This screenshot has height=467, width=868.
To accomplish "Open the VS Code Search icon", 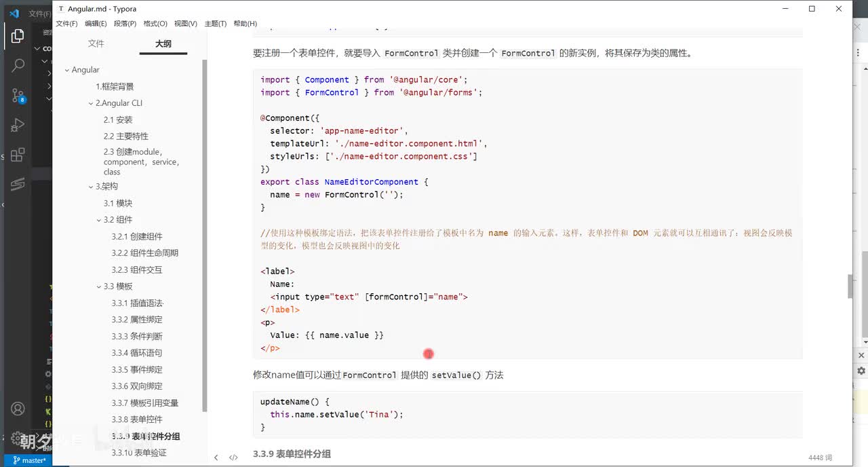I will pos(18,66).
